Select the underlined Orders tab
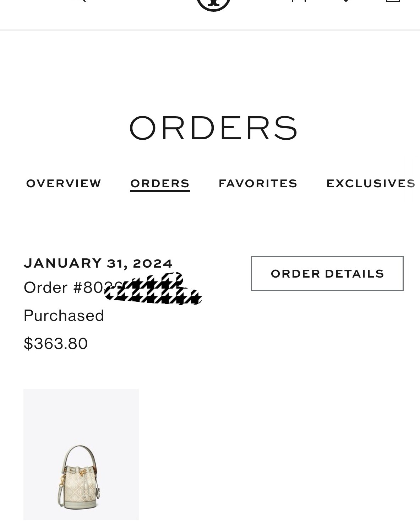The width and height of the screenshot is (420, 526). click(x=160, y=183)
